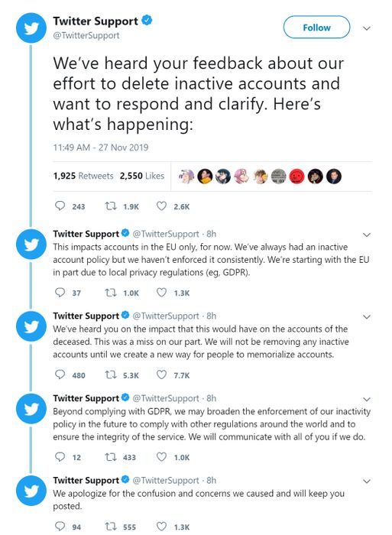Like the tweet with 7.7K likes
This screenshot has width=392, height=535.
click(161, 374)
